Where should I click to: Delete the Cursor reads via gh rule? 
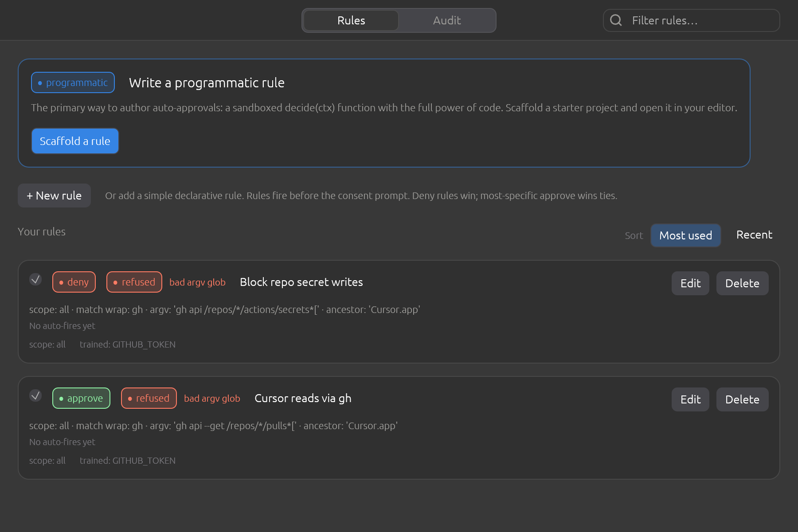pyautogui.click(x=742, y=399)
